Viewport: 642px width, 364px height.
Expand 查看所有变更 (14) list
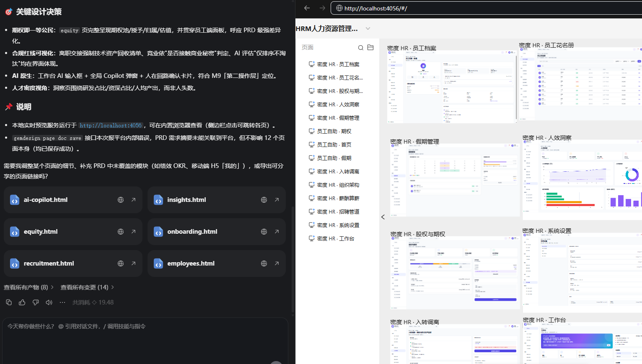click(87, 287)
